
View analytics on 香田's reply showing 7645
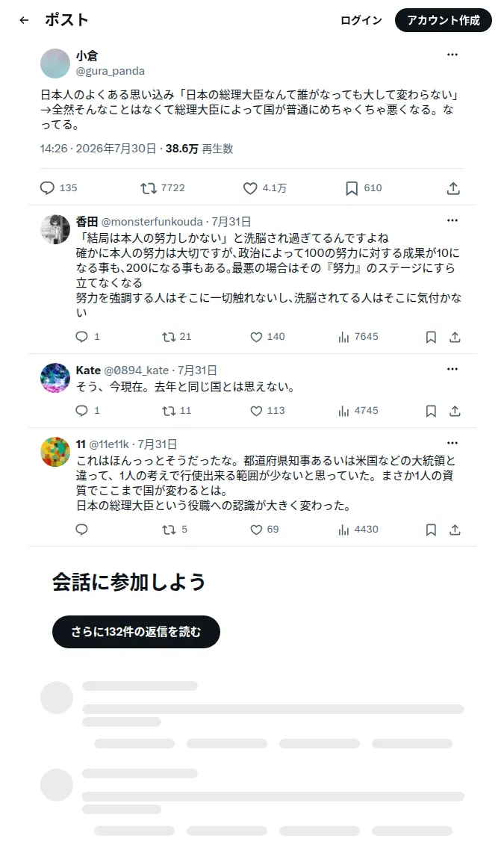coord(343,337)
